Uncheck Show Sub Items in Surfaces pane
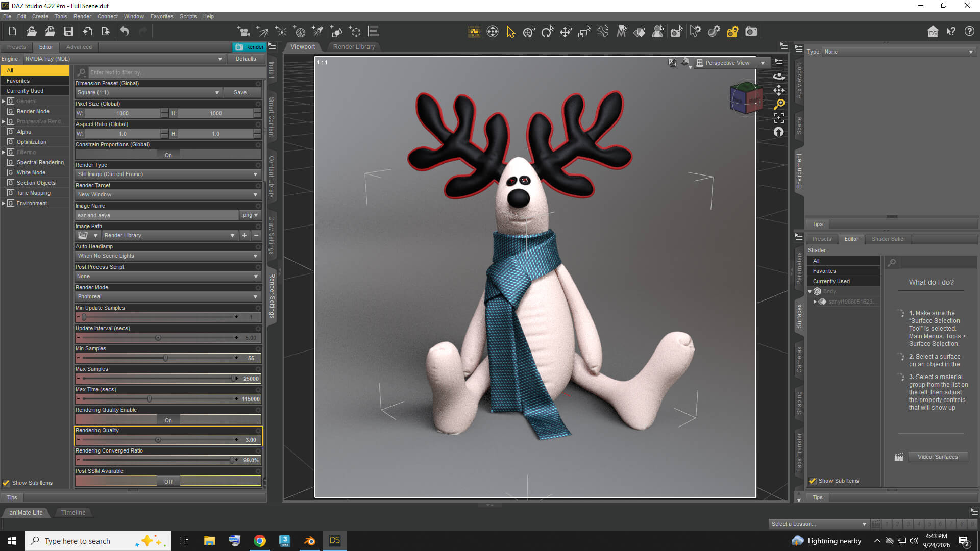 click(813, 481)
